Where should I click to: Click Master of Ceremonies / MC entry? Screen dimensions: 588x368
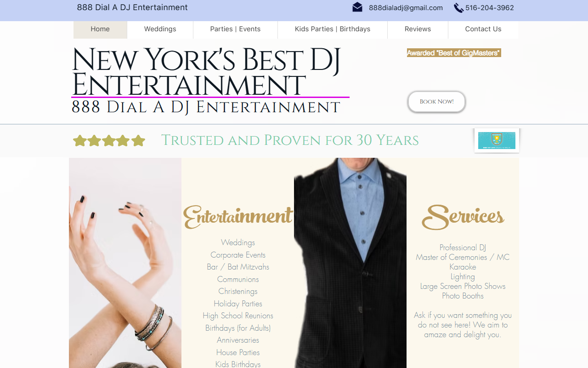[x=463, y=257]
